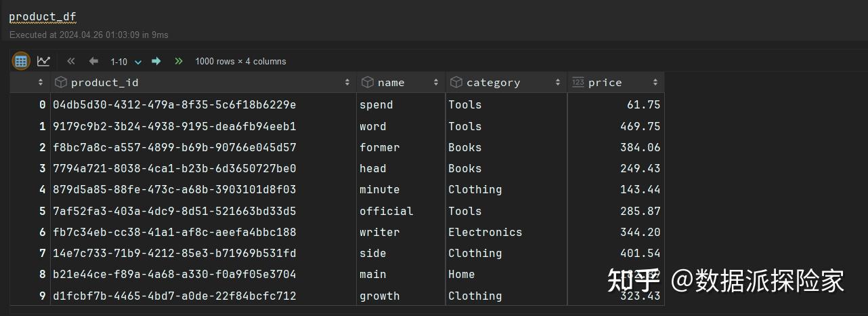Switch to table view icon
Screen dimensions: 868x316
tap(21, 61)
